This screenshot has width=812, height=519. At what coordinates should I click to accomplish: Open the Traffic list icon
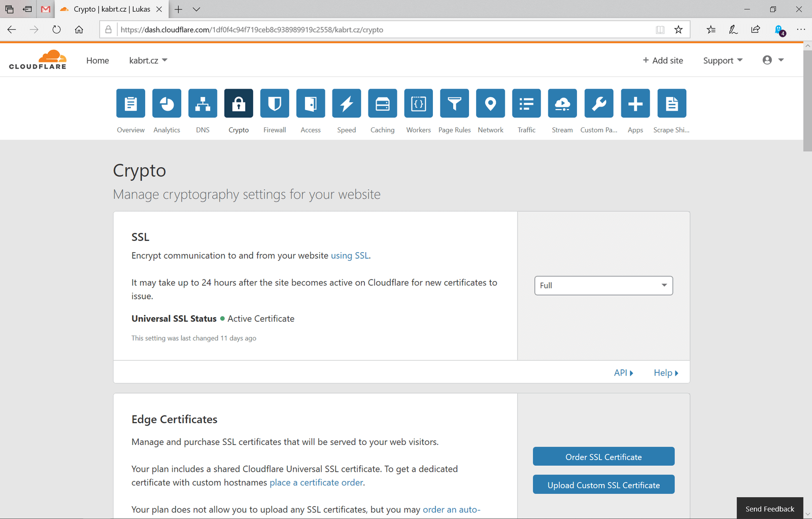tap(527, 103)
